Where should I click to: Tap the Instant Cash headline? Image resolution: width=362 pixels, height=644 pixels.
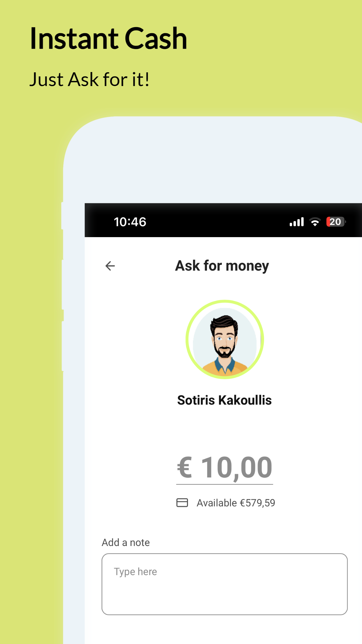pos(108,38)
